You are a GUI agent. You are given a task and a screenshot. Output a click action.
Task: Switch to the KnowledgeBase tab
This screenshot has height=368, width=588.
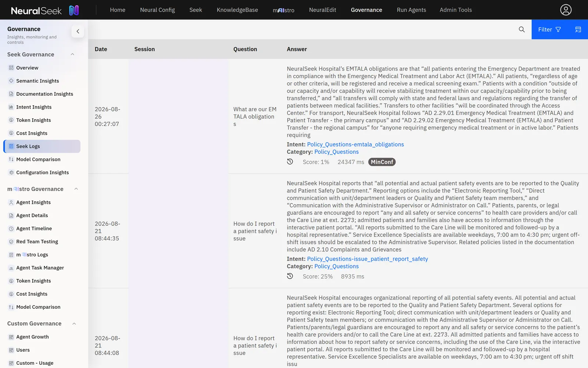[237, 10]
